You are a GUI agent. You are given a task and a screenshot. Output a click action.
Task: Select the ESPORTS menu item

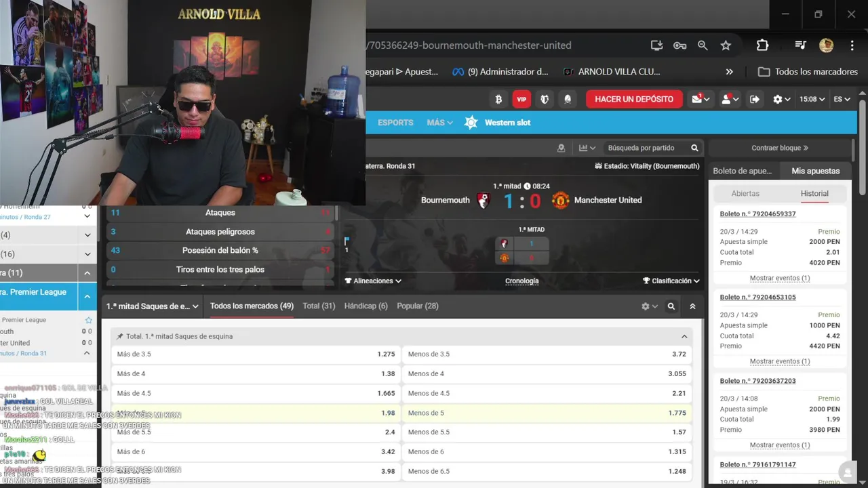tap(395, 123)
